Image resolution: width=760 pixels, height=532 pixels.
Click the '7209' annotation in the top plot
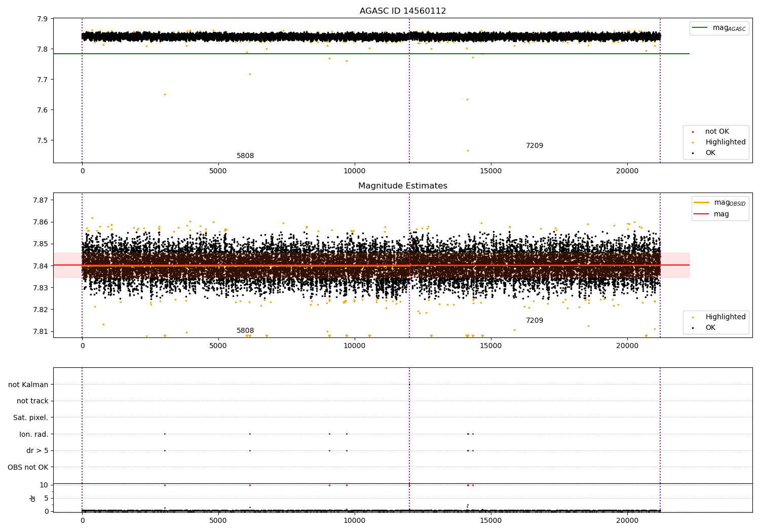(x=535, y=146)
